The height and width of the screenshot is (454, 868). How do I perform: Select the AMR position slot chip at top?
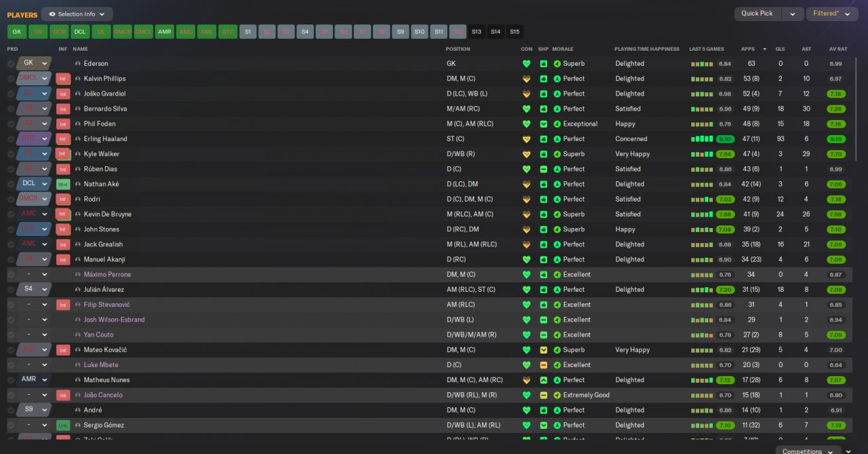(x=164, y=32)
